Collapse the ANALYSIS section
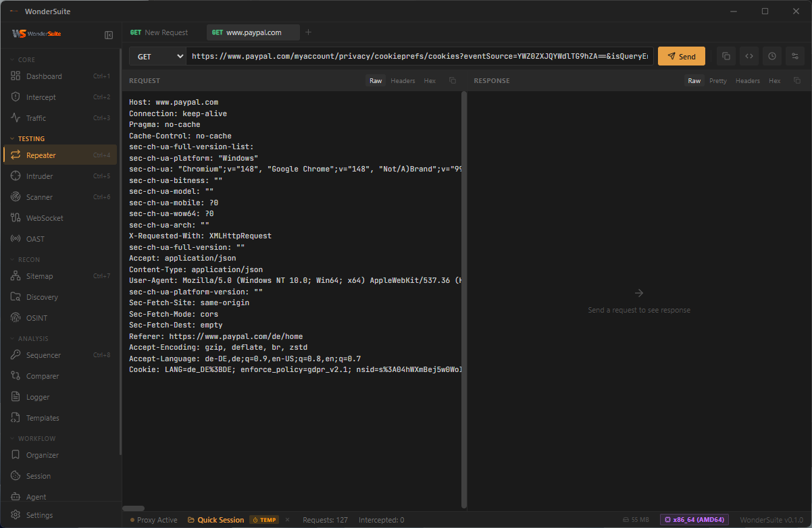812x528 pixels. [x=28, y=338]
